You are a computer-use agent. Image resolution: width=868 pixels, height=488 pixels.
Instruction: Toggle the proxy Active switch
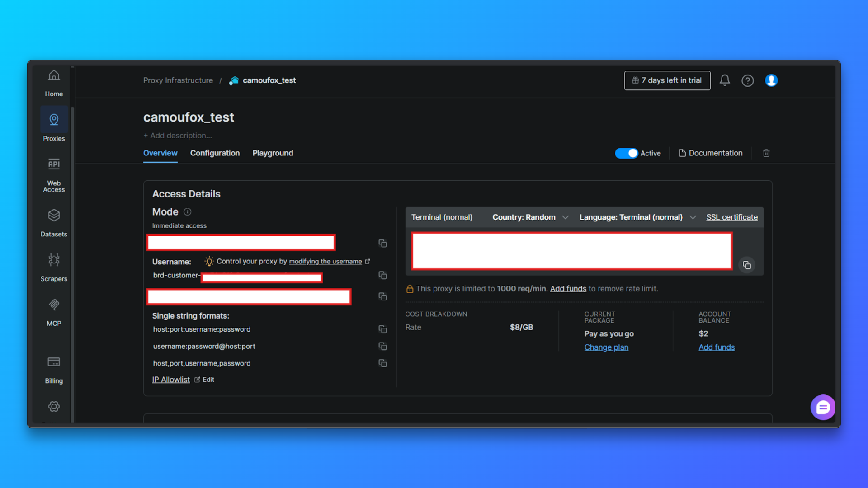(x=626, y=153)
